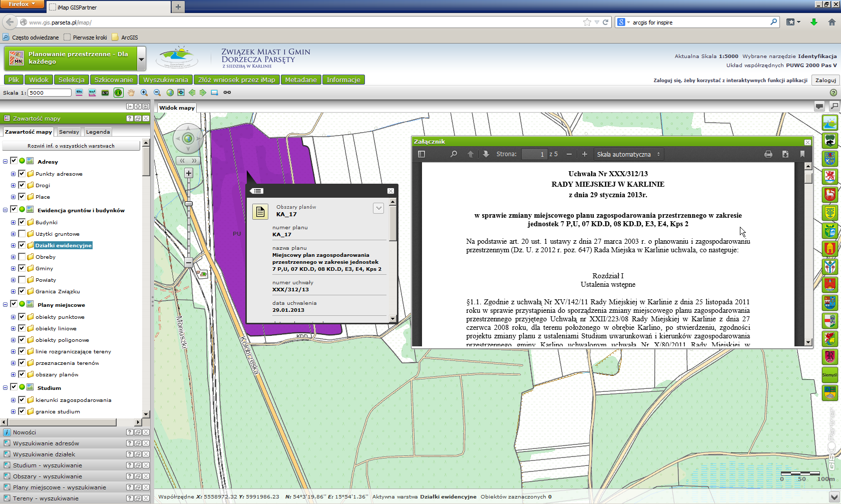Click the map zoom slider minus handle

click(189, 262)
